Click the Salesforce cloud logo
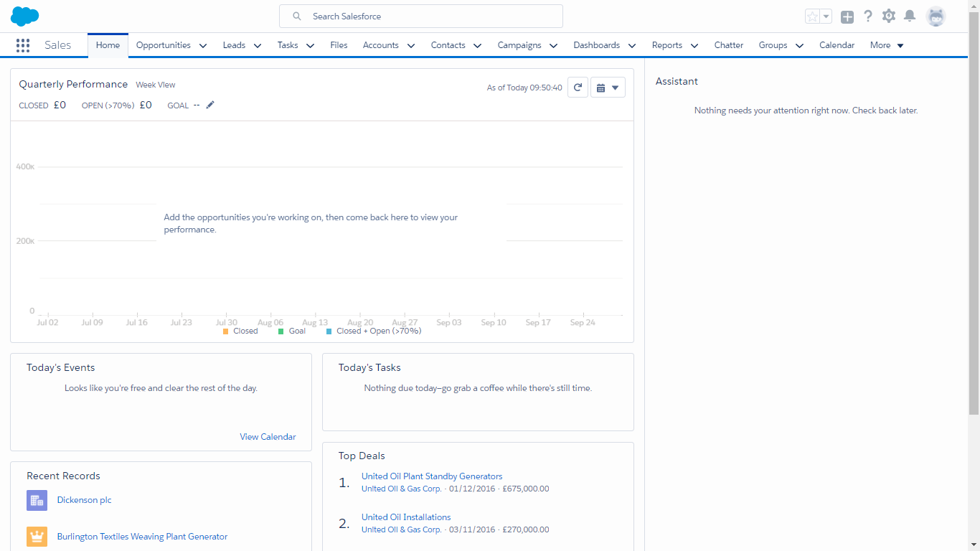Image resolution: width=980 pixels, height=551 pixels. point(24,16)
